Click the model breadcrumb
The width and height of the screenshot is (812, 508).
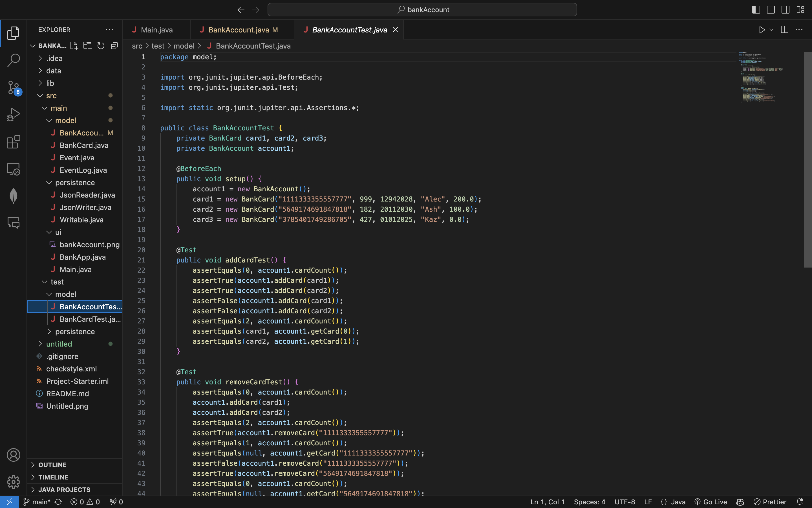click(x=184, y=46)
